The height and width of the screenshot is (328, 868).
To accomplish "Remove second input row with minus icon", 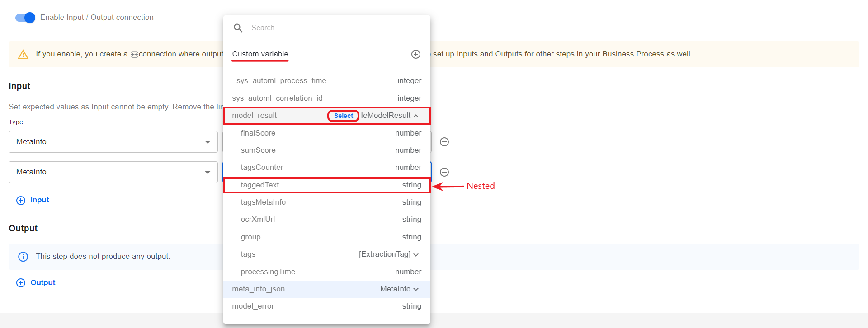I will tap(444, 172).
